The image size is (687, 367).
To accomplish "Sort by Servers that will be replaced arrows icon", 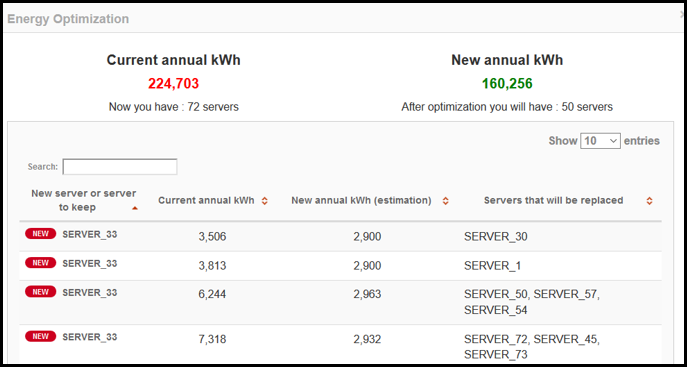I will click(x=649, y=201).
